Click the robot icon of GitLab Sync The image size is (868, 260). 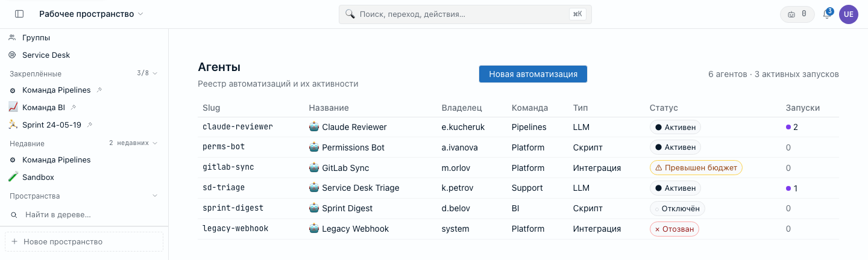(x=314, y=168)
